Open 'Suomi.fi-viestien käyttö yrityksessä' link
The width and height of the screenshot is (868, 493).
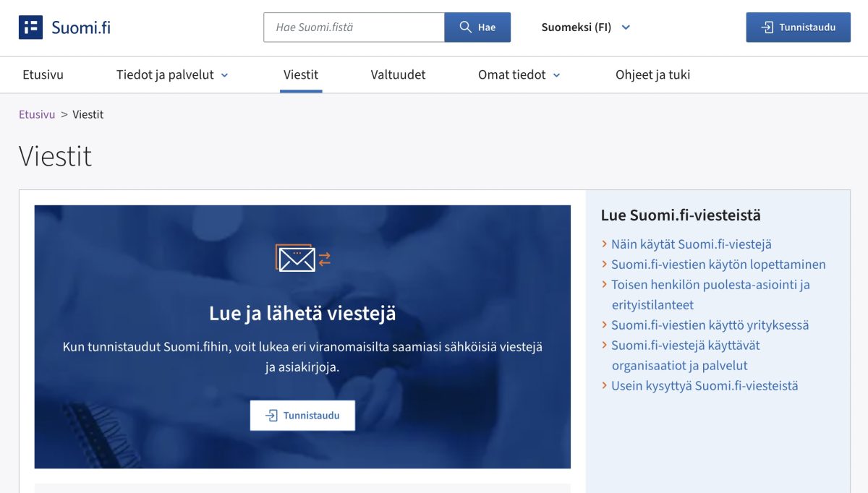[712, 325]
